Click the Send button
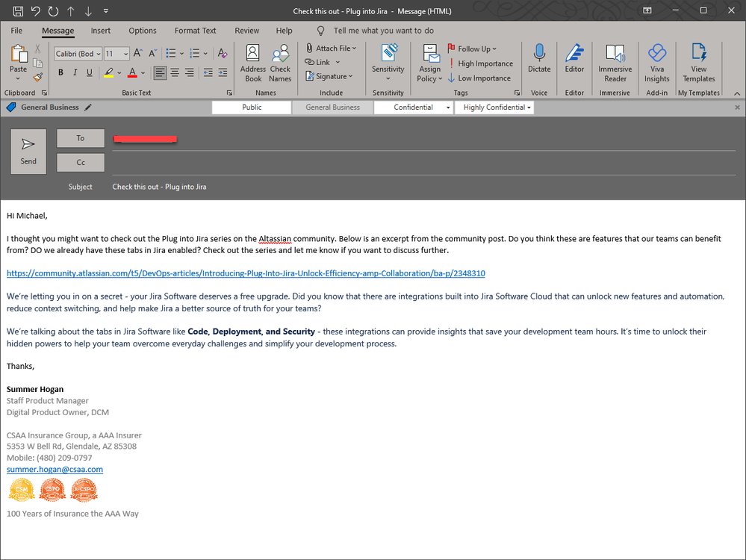Image resolution: width=746 pixels, height=560 pixels. pos(28,152)
